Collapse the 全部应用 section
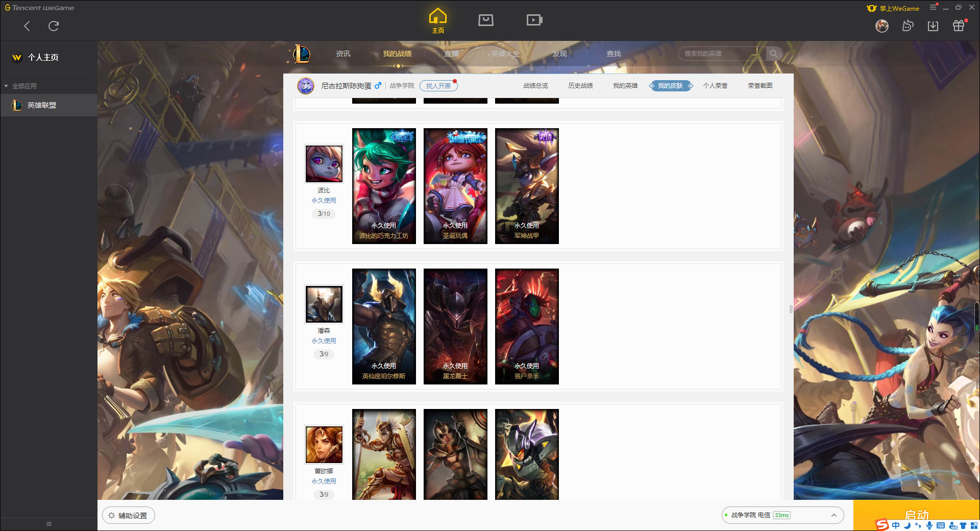Screen dimensions: 980x531 click(x=20, y=86)
